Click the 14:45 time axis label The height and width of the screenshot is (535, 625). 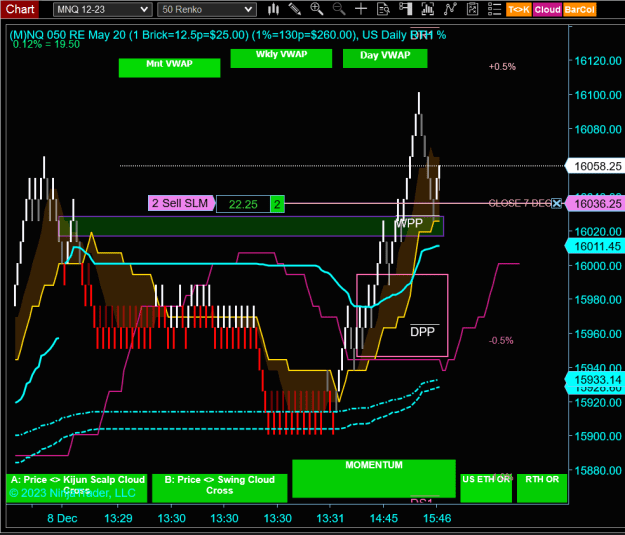pos(383,518)
